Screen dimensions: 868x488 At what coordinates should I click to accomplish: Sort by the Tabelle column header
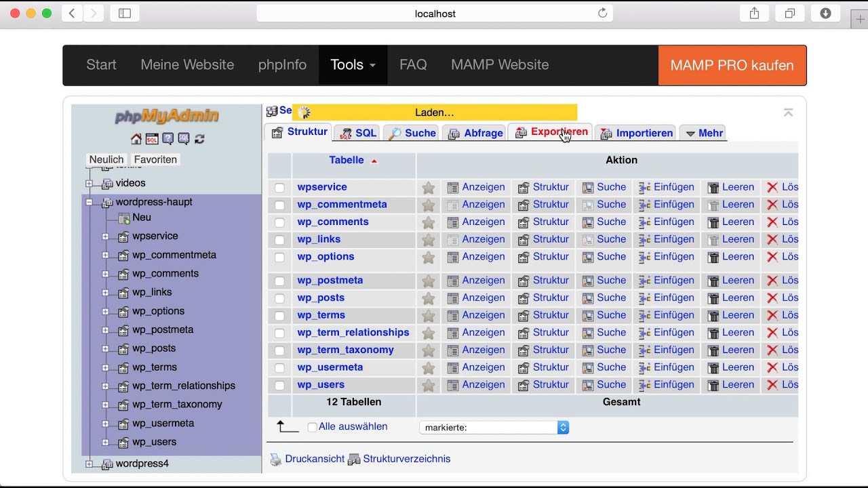pos(347,161)
